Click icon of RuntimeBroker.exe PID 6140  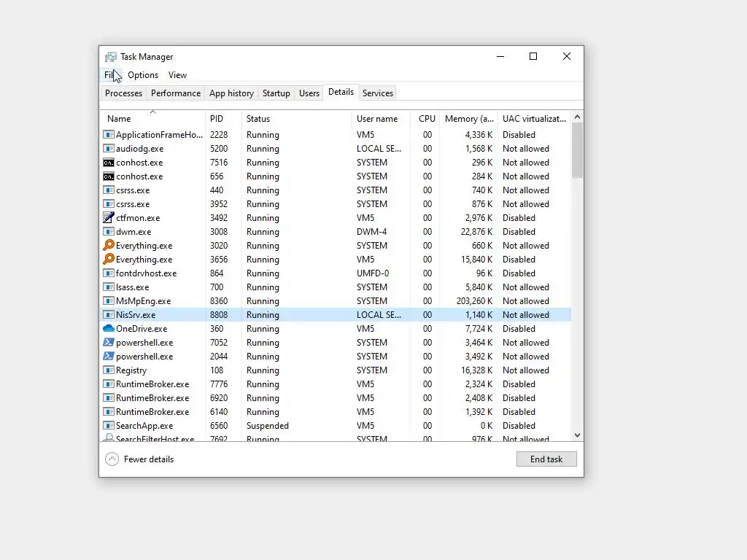pos(109,411)
